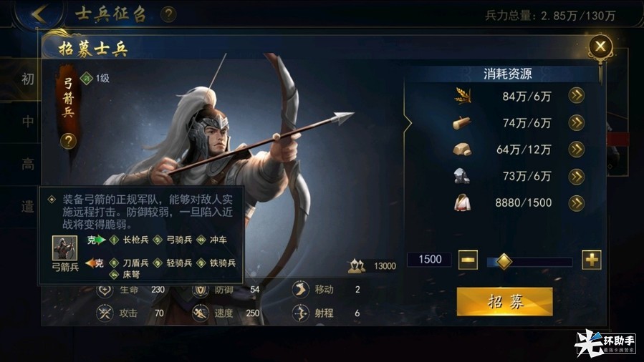The image size is (644, 362).
Task: Open the help icon next to 士兵征召
Action: click(168, 14)
